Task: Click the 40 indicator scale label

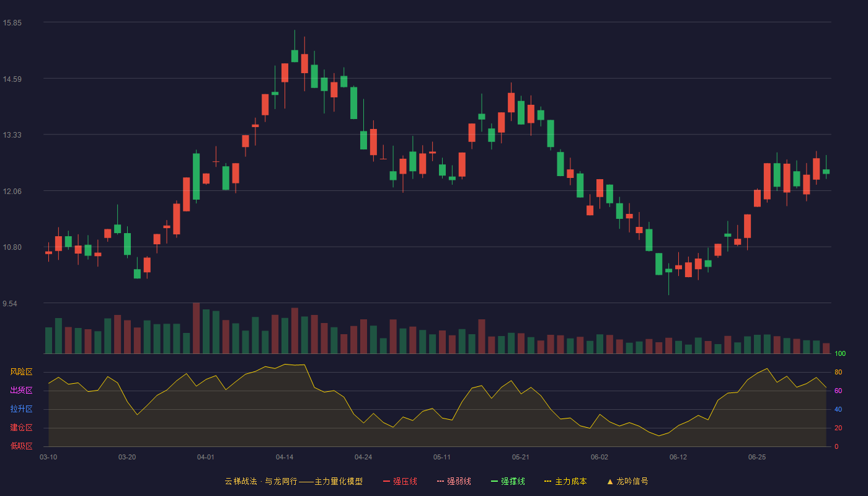Action: point(838,409)
